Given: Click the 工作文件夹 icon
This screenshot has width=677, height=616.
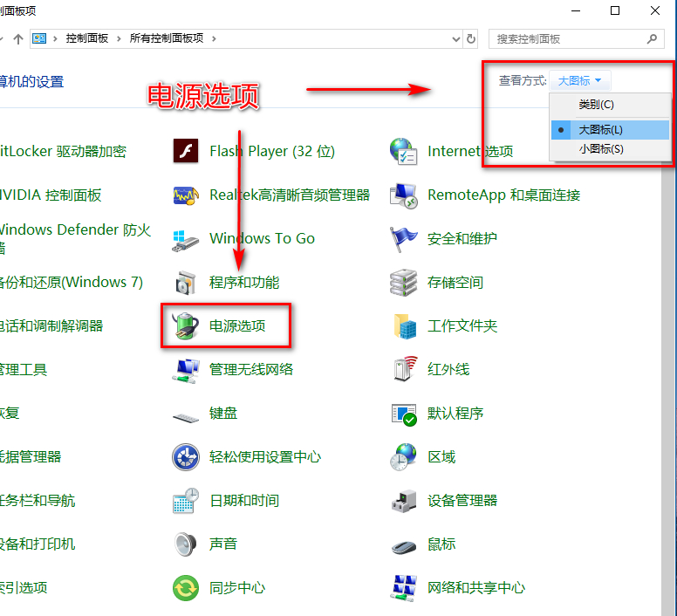Looking at the screenshot, I should click(405, 326).
